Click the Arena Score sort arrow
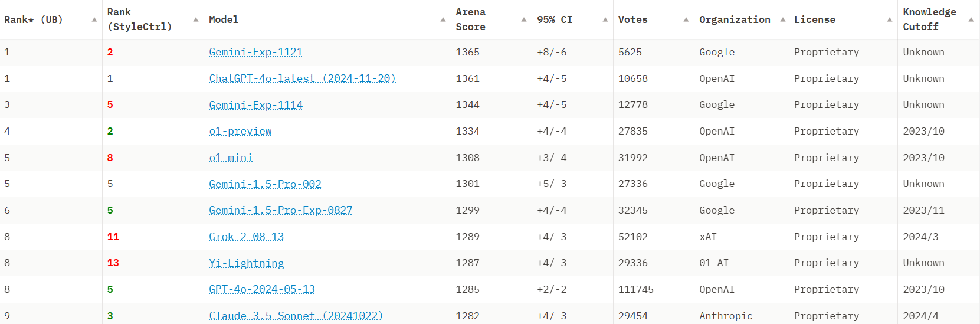 tap(524, 19)
